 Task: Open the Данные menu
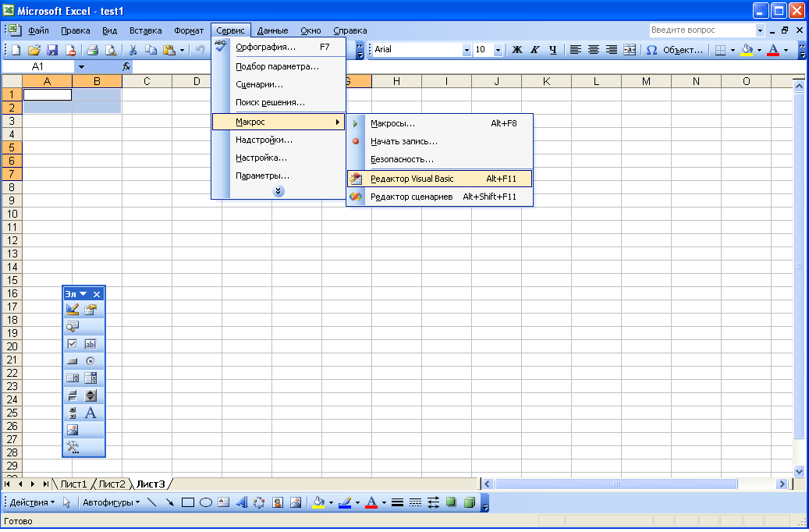click(x=272, y=30)
